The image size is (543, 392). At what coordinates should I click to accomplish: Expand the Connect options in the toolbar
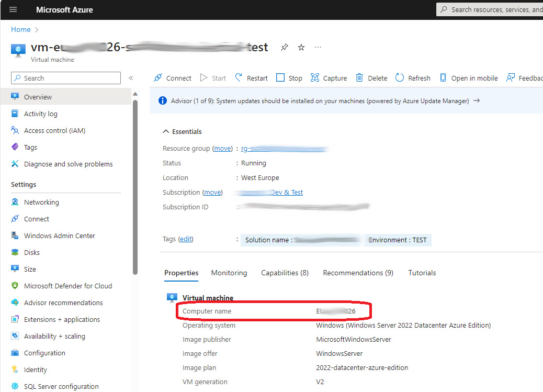[172, 78]
